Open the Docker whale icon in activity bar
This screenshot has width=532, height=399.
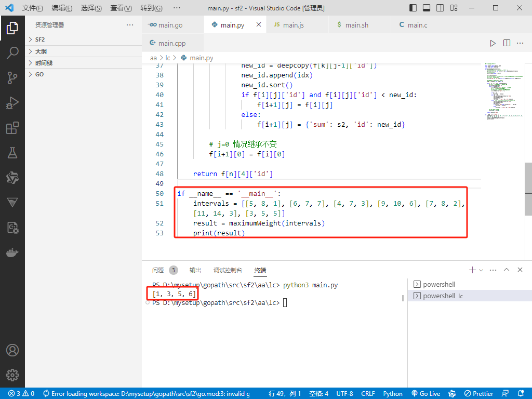(x=12, y=253)
